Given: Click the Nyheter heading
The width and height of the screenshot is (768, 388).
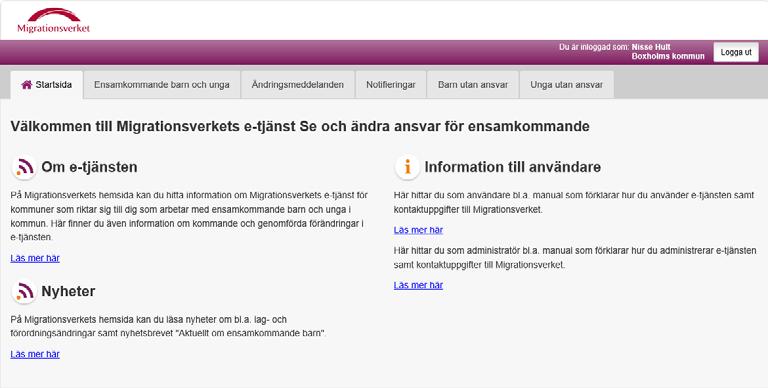Looking at the screenshot, I should 68,291.
